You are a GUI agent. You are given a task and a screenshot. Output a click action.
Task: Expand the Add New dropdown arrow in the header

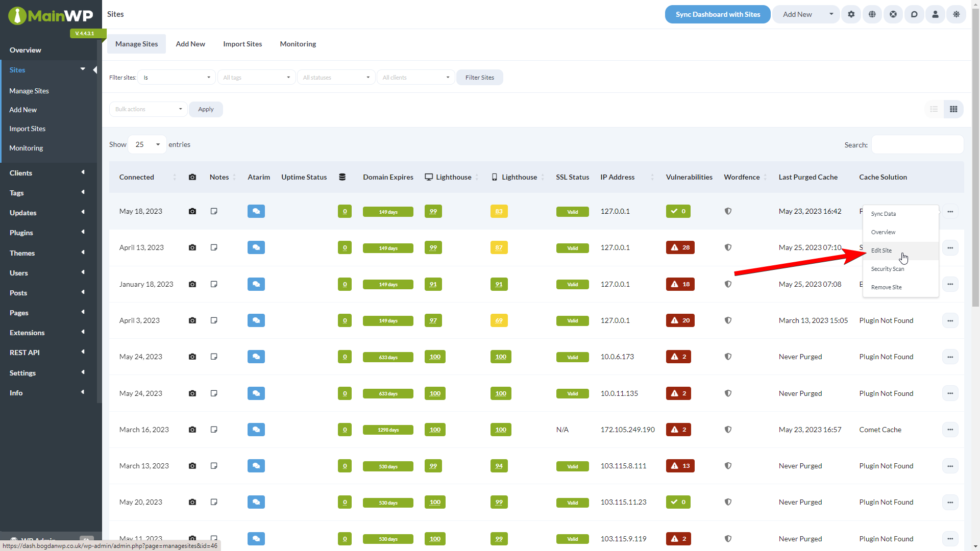(831, 14)
